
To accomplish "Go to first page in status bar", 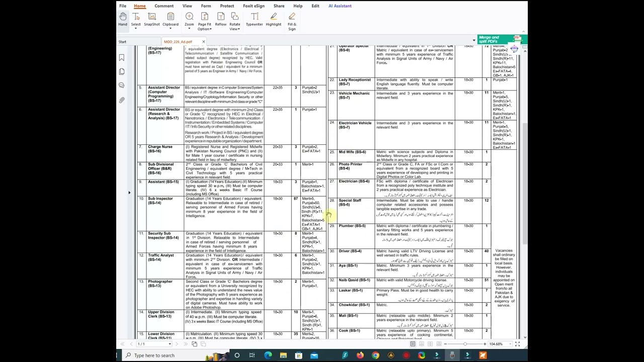I will [x=123, y=344].
